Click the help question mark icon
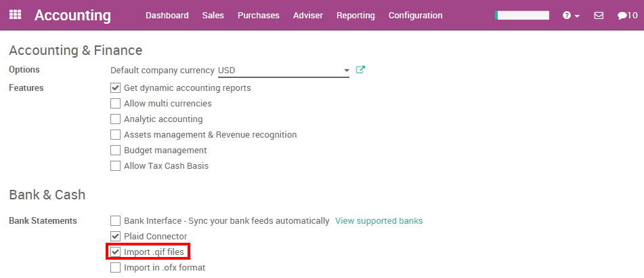Viewport: 644px width, 278px height. pos(567,15)
